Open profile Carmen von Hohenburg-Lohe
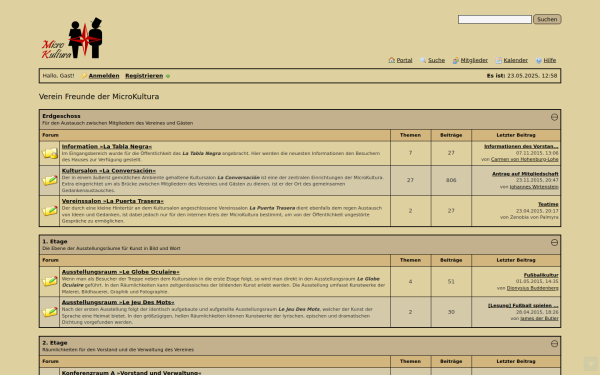 tap(525, 159)
